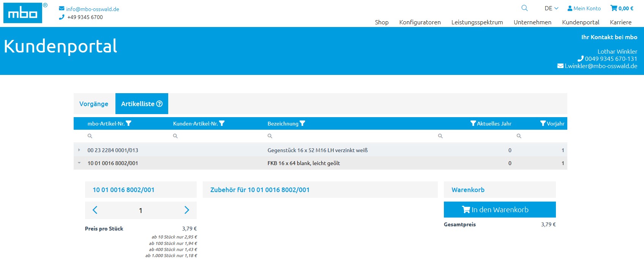Open the DE language dropdown
This screenshot has width=644, height=259.
tap(551, 8)
